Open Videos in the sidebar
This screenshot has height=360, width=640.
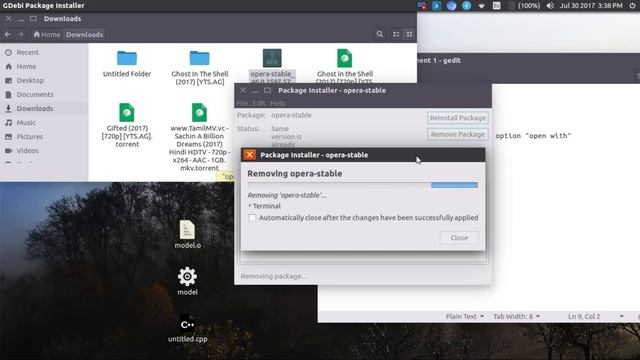click(x=27, y=151)
